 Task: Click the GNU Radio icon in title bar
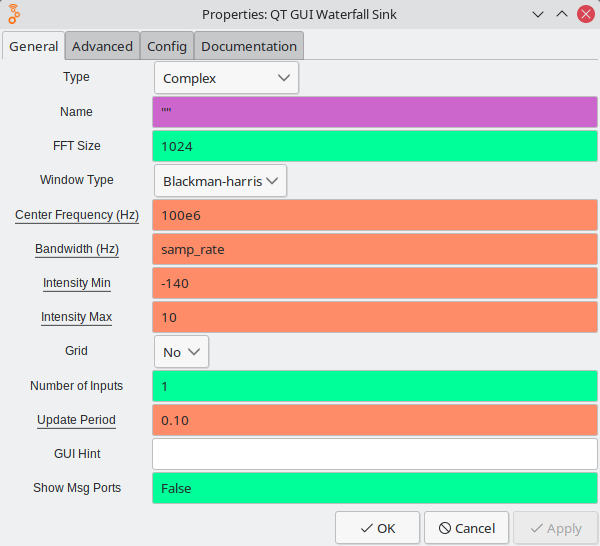(15, 14)
